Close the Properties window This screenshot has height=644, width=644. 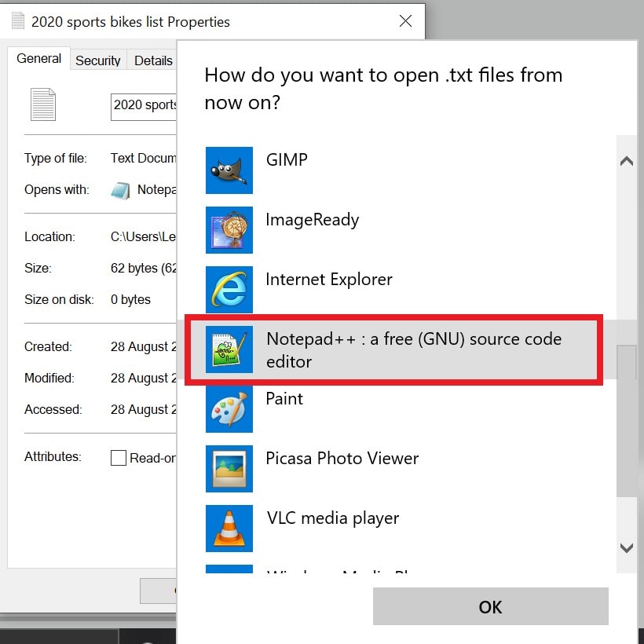tap(405, 20)
